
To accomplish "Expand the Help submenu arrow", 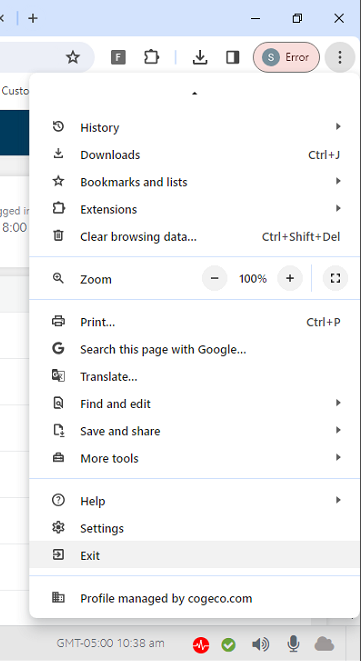I will coord(338,500).
